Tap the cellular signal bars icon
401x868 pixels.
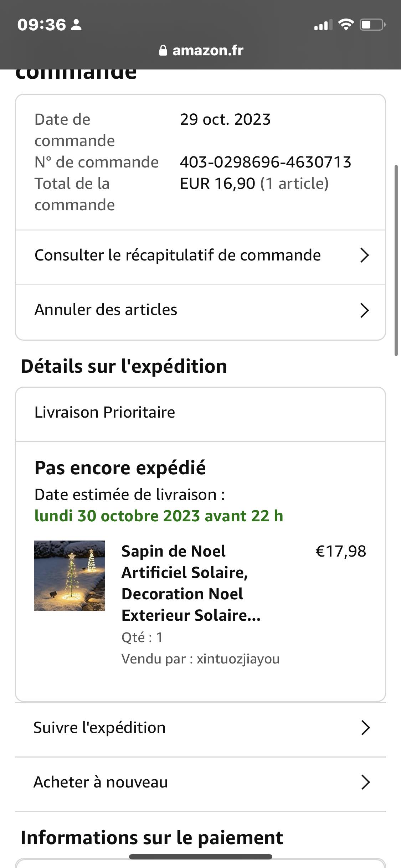pos(323,25)
